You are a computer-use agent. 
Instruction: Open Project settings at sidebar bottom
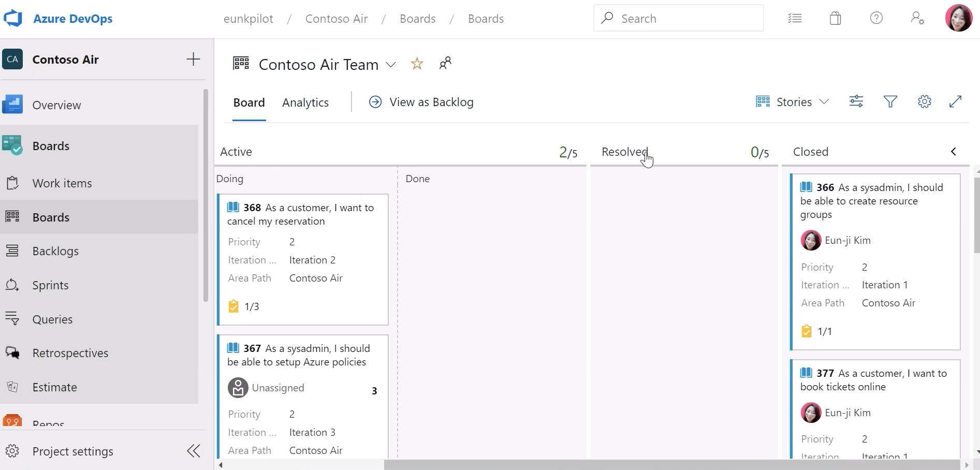tap(72, 451)
